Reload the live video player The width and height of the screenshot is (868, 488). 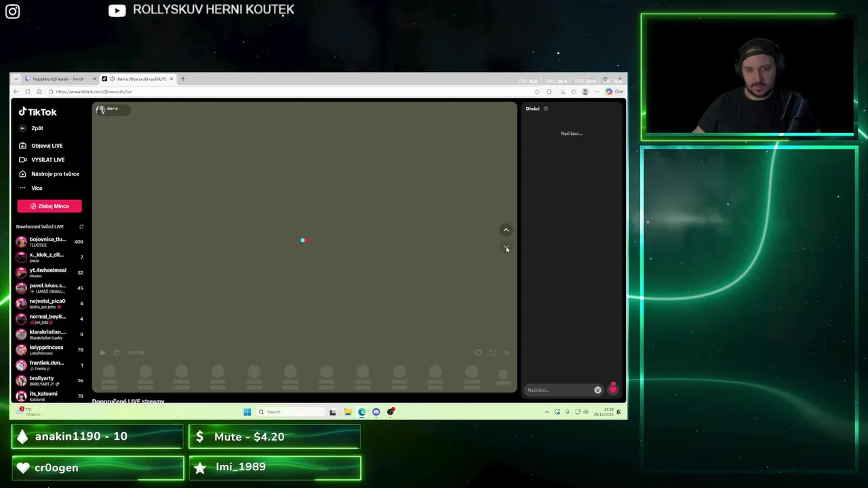(117, 352)
